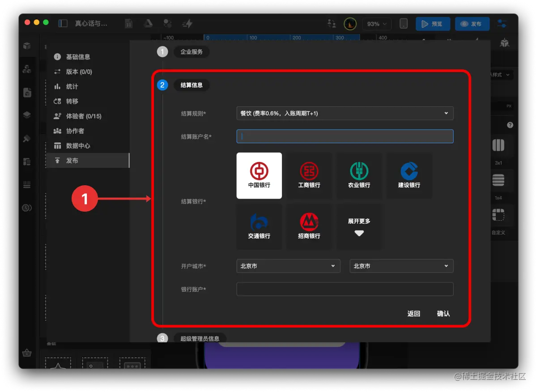This screenshot has width=537, height=392.
Task: Expand step 3 超级管理员信息 section
Action: tap(200, 338)
